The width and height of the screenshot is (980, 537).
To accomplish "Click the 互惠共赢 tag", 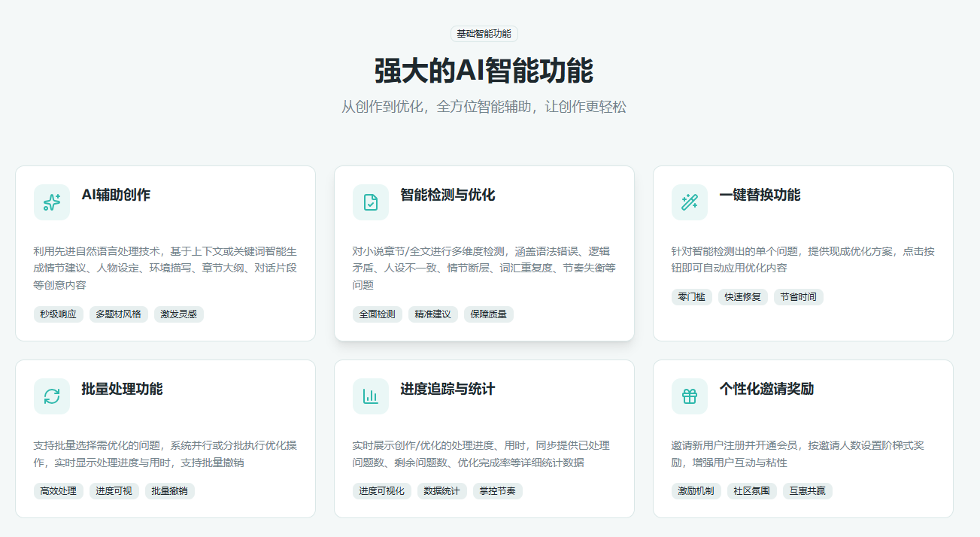I will (x=807, y=490).
